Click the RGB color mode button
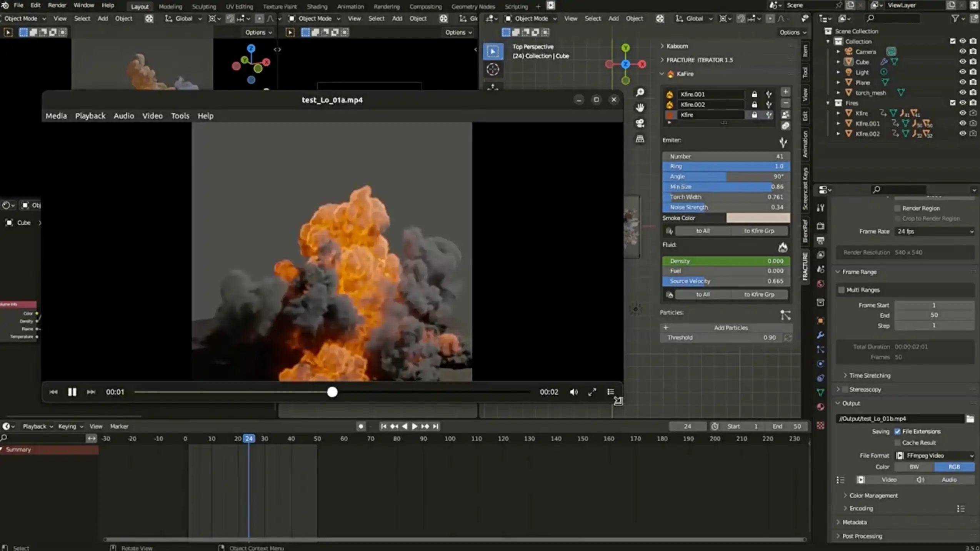 click(x=954, y=467)
